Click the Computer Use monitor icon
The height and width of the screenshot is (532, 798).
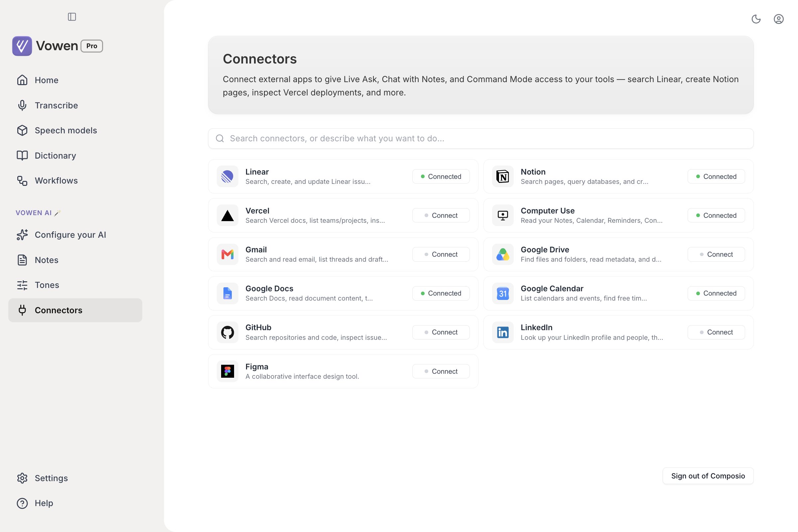tap(502, 215)
